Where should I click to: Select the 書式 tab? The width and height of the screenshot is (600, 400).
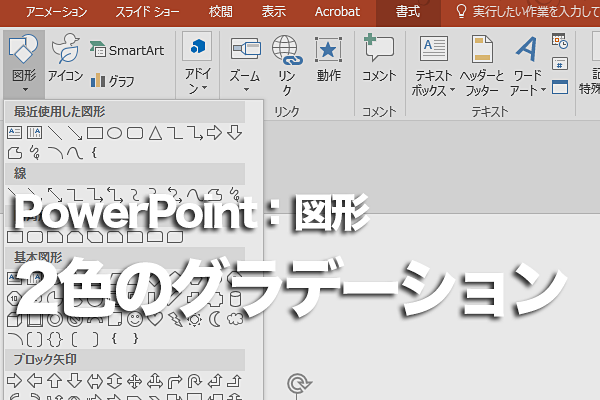click(408, 12)
